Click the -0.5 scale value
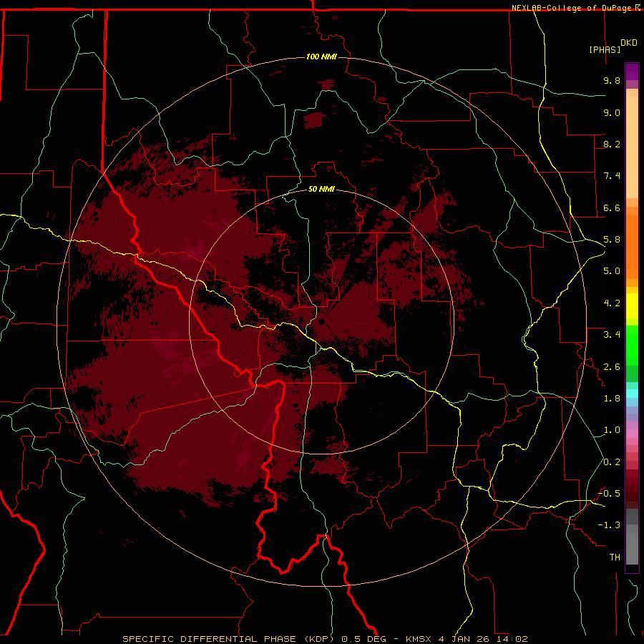644x644 pixels. (x=610, y=494)
